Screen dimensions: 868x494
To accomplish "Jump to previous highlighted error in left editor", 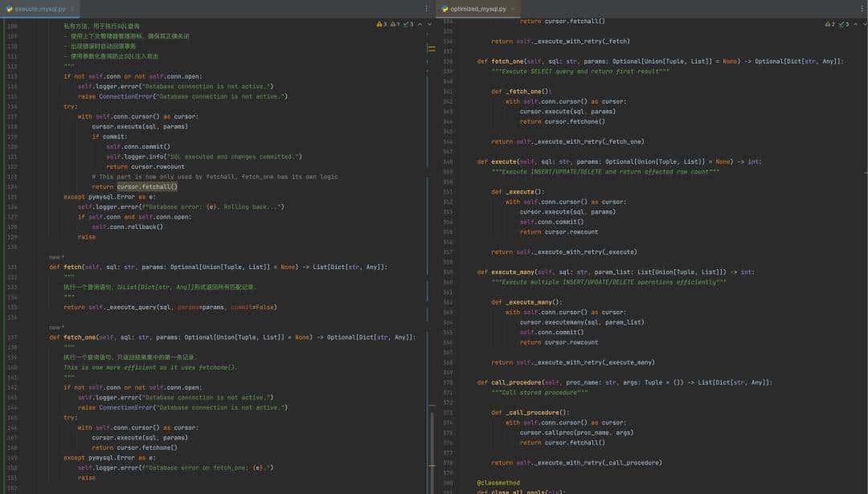I will (x=420, y=25).
